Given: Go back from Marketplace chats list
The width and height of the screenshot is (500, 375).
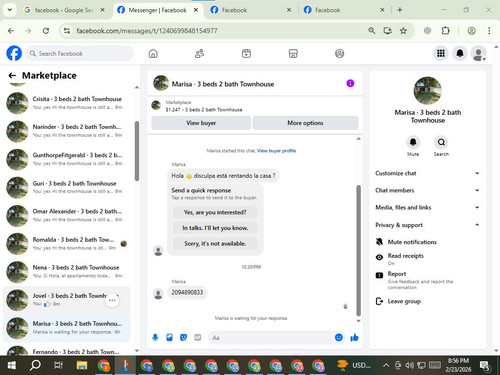Looking at the screenshot, I should (12, 76).
